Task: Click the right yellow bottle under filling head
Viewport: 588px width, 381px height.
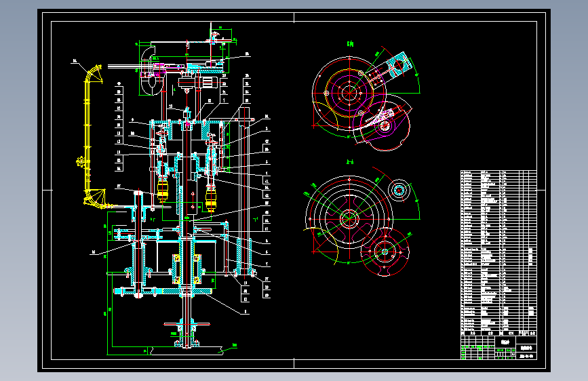Action: [x=211, y=199]
